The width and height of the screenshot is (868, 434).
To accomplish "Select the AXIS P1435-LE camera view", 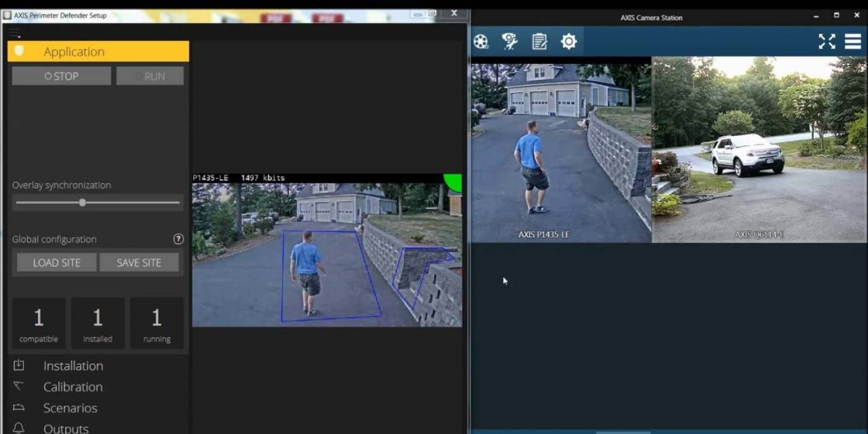I will pyautogui.click(x=560, y=149).
